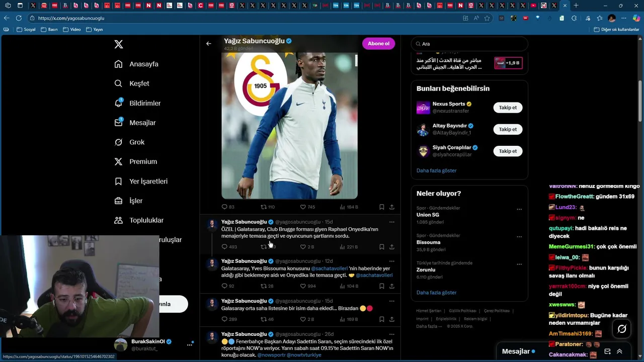644x362 pixels.
Task: View stats of the 184 B views post
Action: 349,207
